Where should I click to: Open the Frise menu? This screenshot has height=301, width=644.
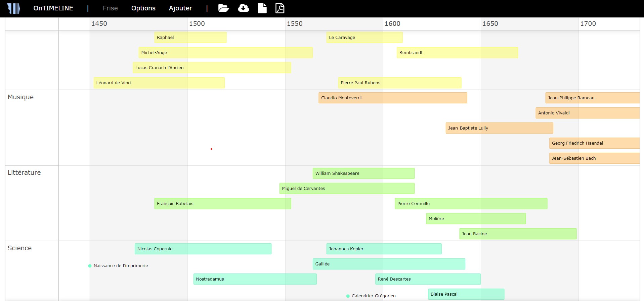coord(110,8)
